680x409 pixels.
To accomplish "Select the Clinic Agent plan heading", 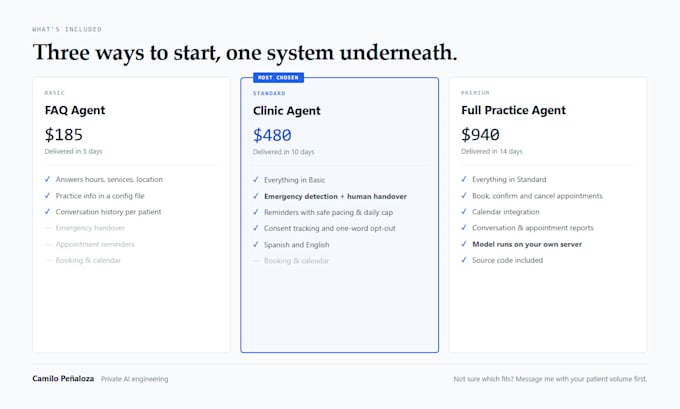I will pos(287,111).
